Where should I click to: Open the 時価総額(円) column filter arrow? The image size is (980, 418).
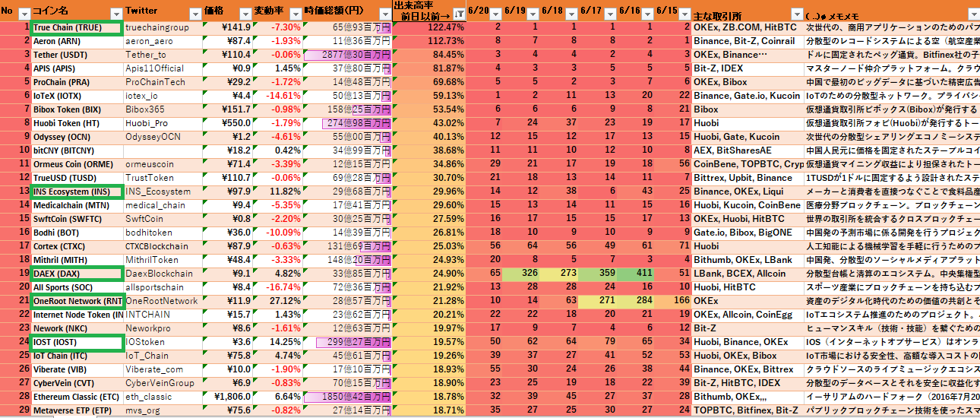tap(384, 14)
